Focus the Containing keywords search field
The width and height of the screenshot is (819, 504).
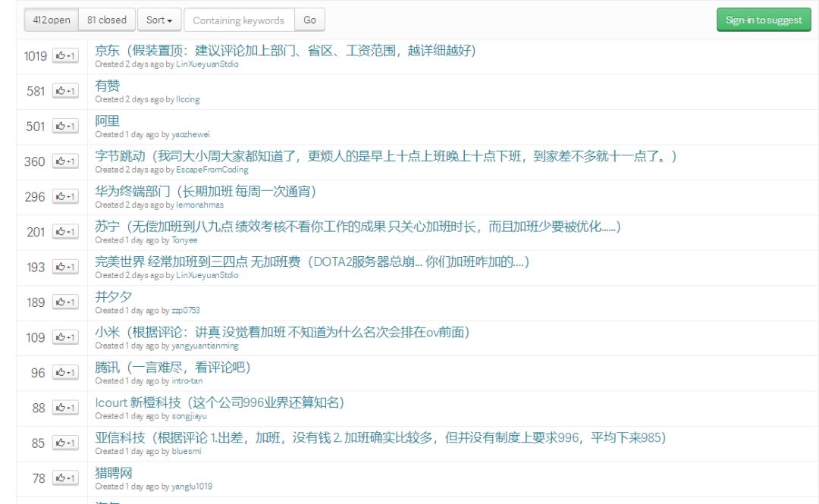239,20
